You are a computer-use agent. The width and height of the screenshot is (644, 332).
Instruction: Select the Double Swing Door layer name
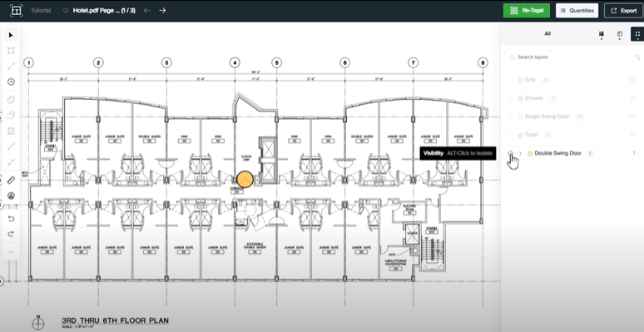coord(557,153)
